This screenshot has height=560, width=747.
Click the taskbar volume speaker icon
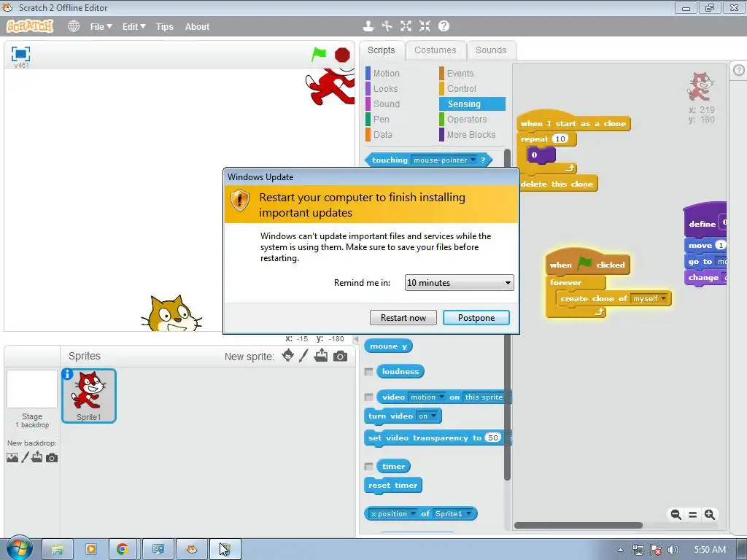click(673, 550)
